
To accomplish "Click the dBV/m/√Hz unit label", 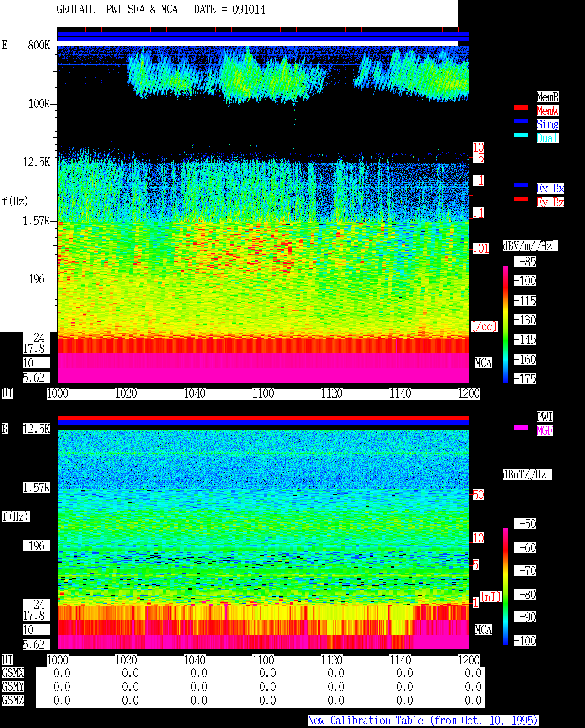I will [x=530, y=246].
